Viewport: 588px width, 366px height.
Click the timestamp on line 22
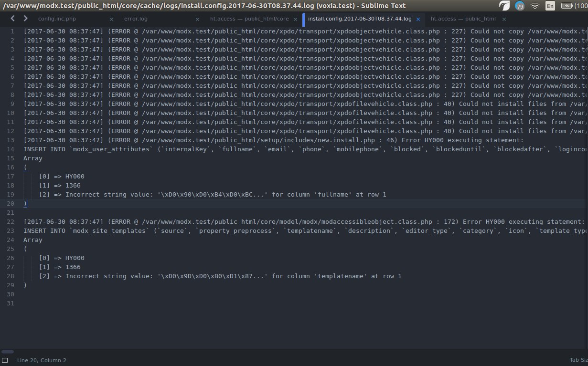click(64, 222)
